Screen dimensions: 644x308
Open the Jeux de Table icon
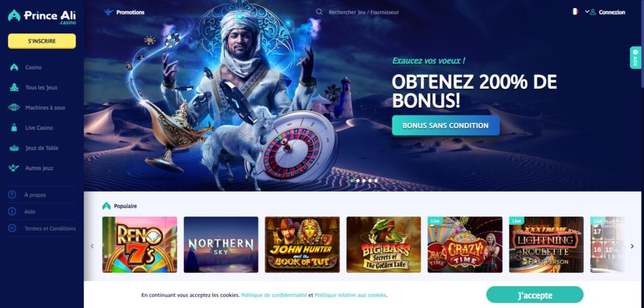point(14,147)
